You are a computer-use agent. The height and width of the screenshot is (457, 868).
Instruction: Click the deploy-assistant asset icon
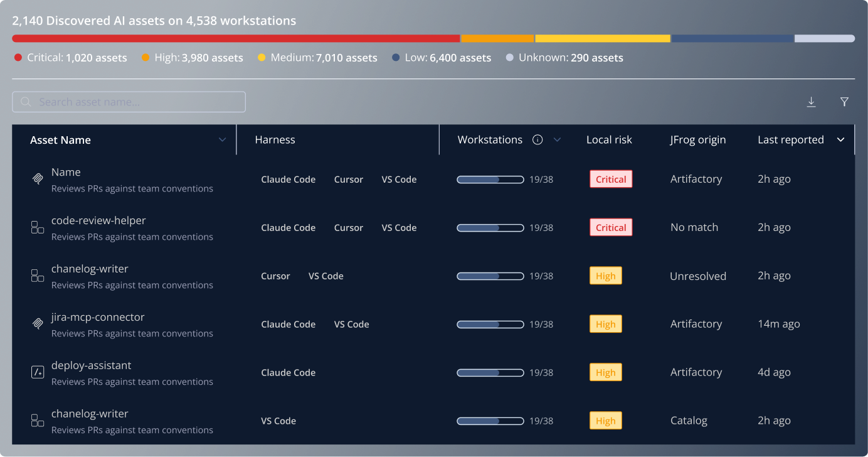click(x=38, y=372)
